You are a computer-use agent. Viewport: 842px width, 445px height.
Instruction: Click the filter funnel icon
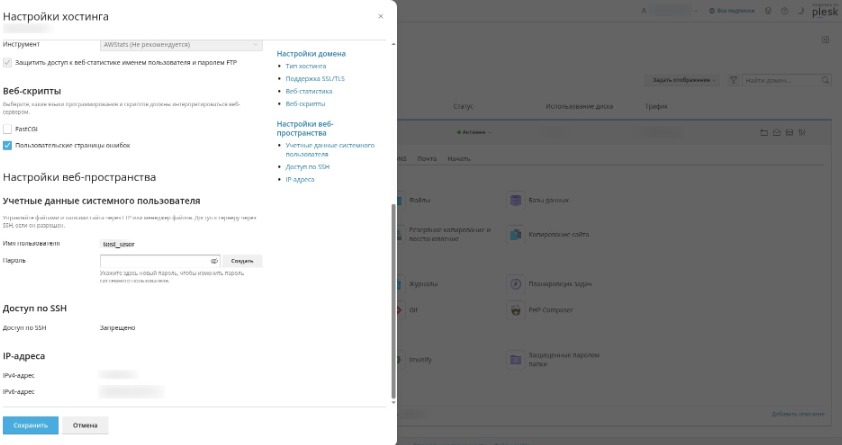tap(733, 80)
